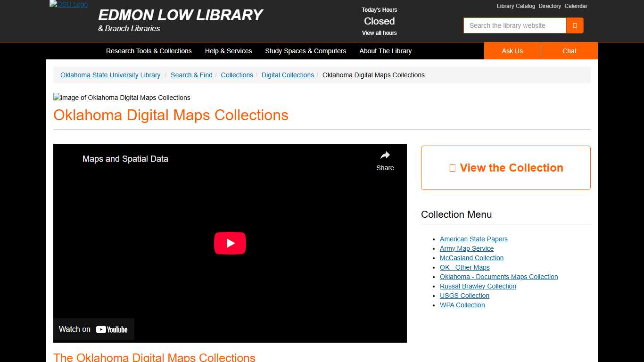Viewport: 644px width, 362px height.
Task: Navigate to Digital Collections breadcrumb link
Action: pos(288,75)
